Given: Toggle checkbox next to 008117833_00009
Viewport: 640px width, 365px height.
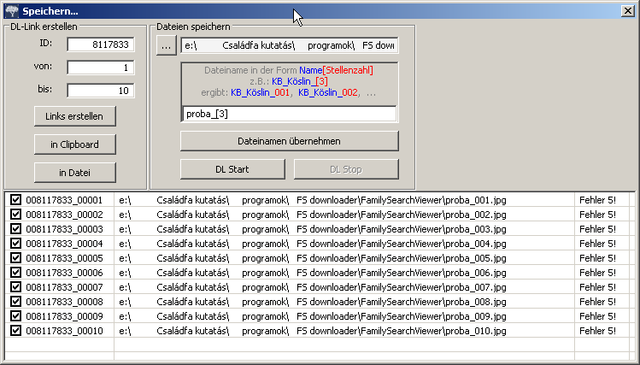Looking at the screenshot, I should point(16,316).
